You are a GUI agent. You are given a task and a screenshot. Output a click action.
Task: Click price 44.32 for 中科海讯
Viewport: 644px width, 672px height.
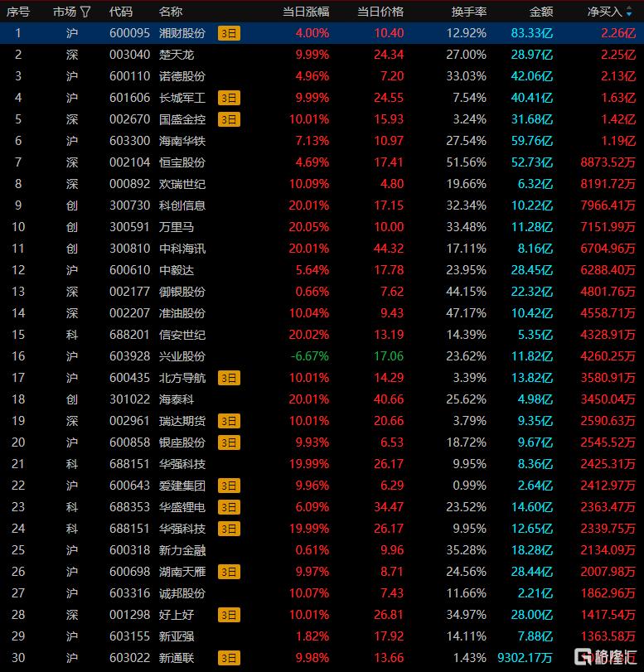click(389, 249)
